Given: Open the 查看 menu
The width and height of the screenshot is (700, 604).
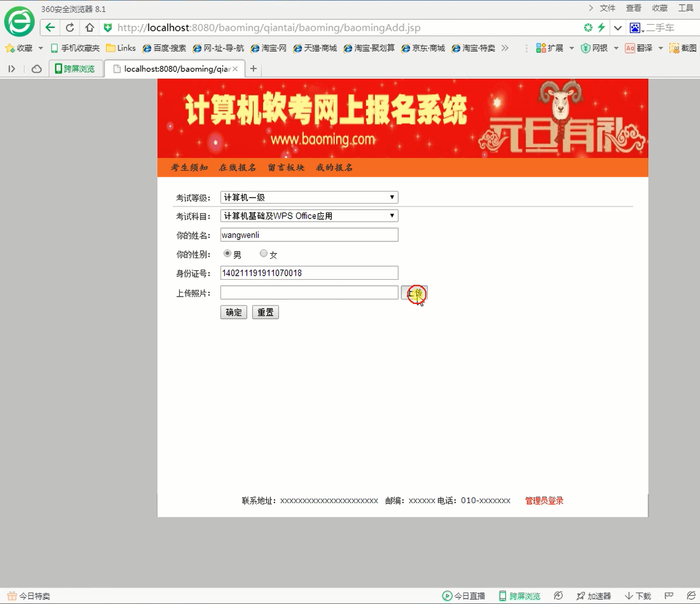Looking at the screenshot, I should coord(633,8).
